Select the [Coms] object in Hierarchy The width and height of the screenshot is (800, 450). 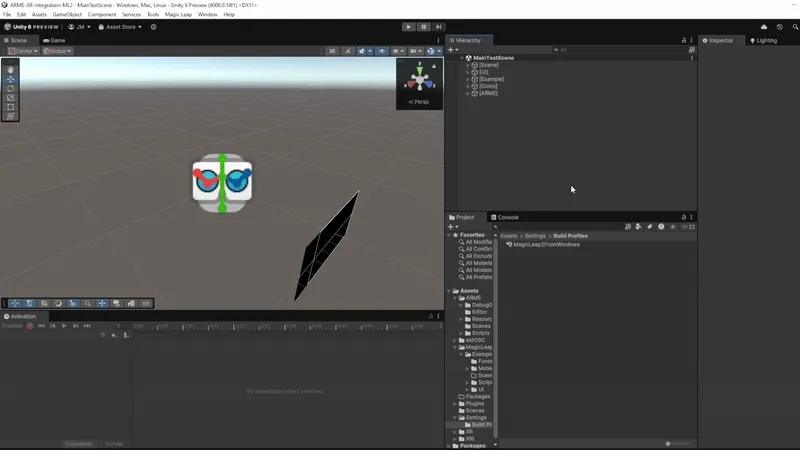tap(488, 86)
